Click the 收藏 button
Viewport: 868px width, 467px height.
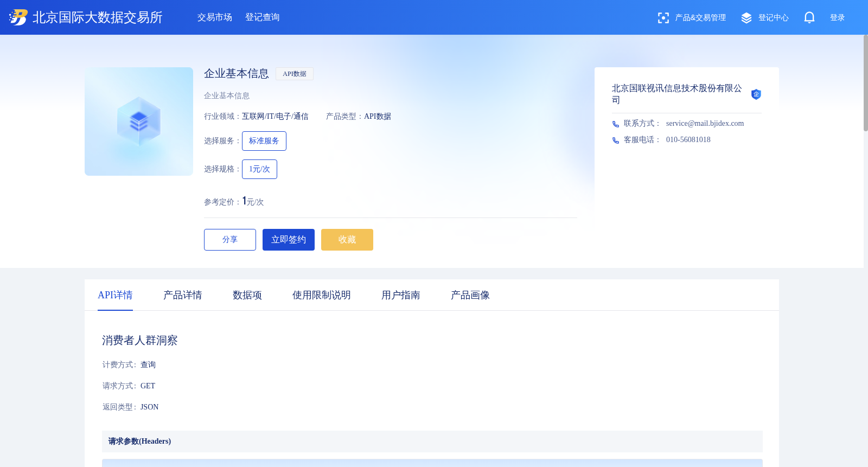347,240
